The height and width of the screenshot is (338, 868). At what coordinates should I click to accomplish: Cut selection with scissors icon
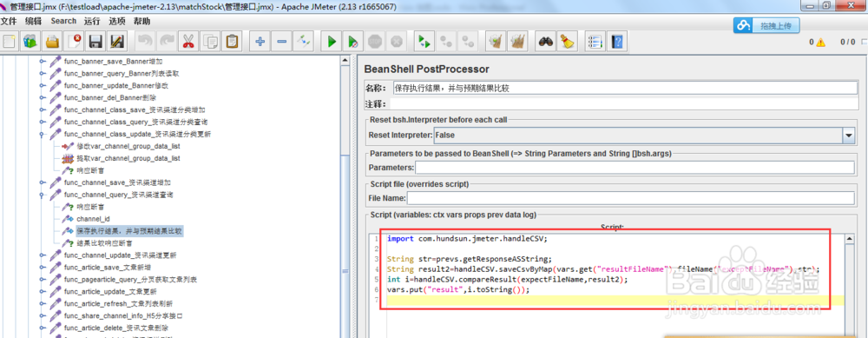188,42
